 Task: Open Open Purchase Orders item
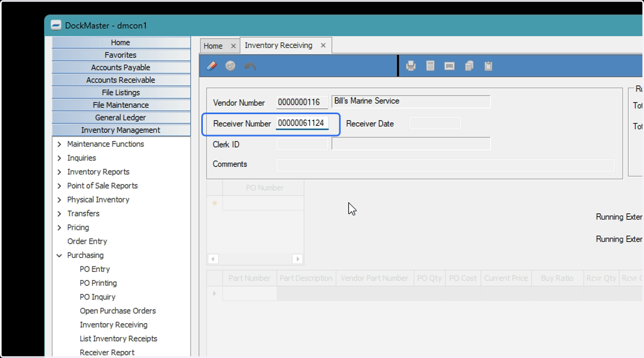(x=118, y=311)
